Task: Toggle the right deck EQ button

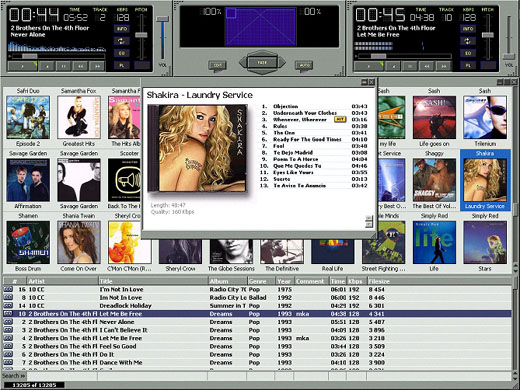Action: pyautogui.click(x=468, y=53)
